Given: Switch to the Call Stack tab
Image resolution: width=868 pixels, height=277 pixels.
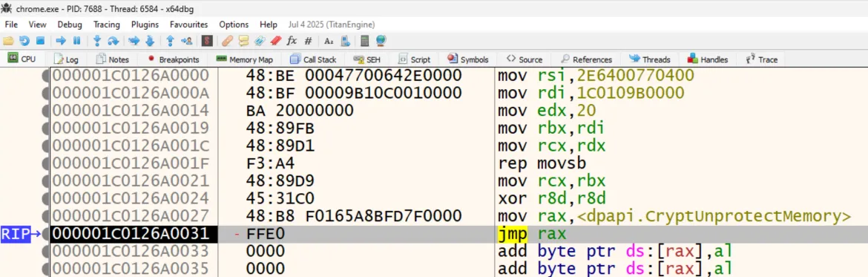Looking at the screenshot, I should tap(313, 59).
